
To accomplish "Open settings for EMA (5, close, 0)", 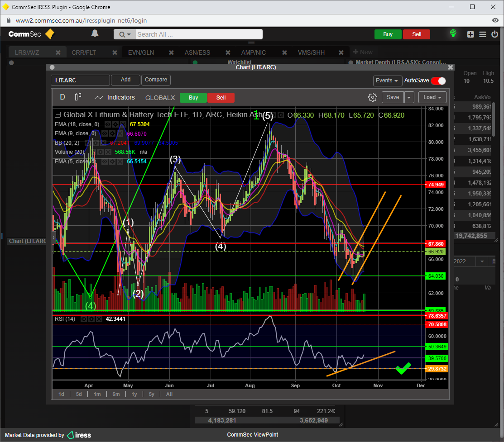I will coord(112,162).
